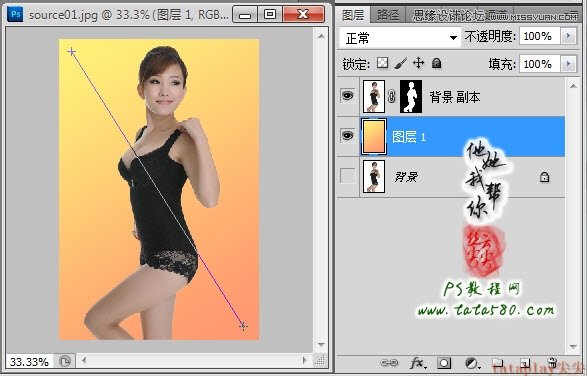587x376 pixels.
Task: Minimize the source01.jpg document window
Action: [x=245, y=15]
